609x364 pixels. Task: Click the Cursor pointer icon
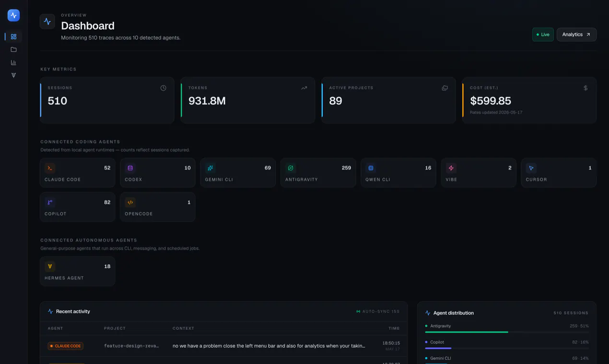point(531,168)
